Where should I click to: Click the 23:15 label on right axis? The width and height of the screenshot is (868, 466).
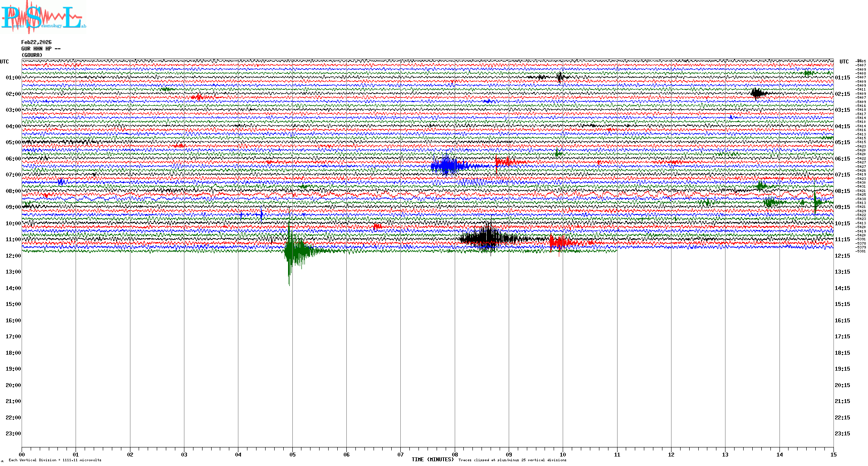click(842, 434)
